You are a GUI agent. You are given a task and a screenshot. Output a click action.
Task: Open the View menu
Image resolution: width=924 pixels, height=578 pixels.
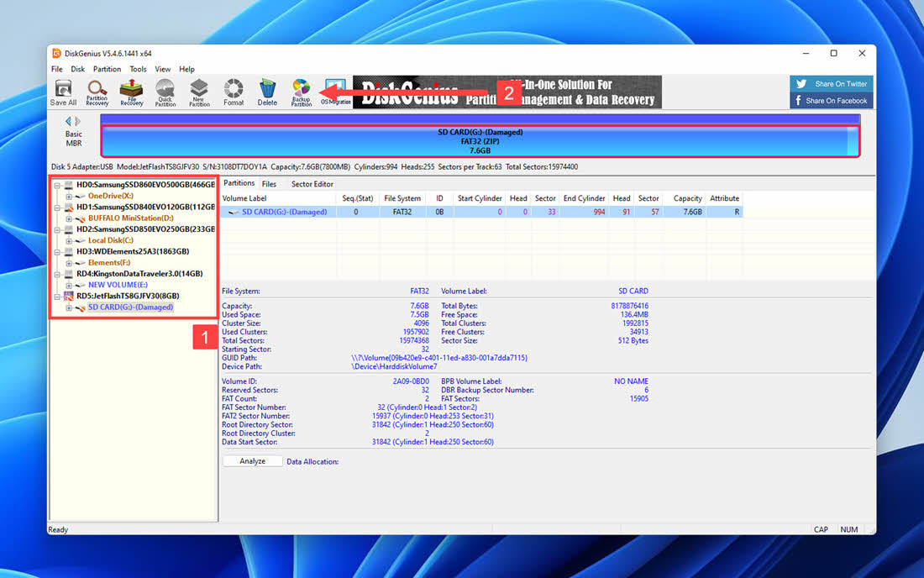pos(163,70)
